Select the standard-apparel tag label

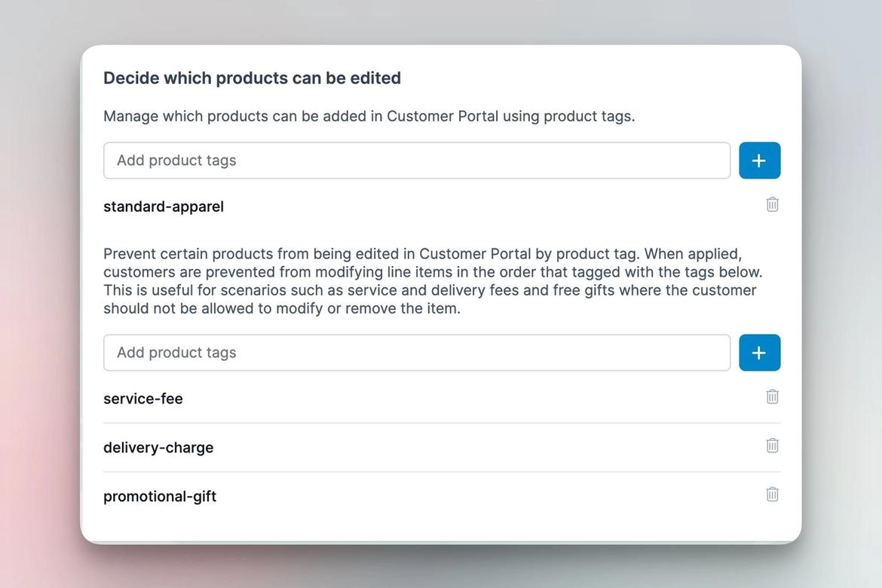pos(163,206)
